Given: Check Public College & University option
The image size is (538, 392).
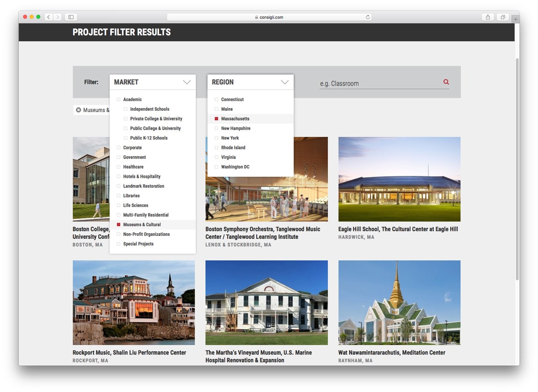Looking at the screenshot, I should (126, 128).
